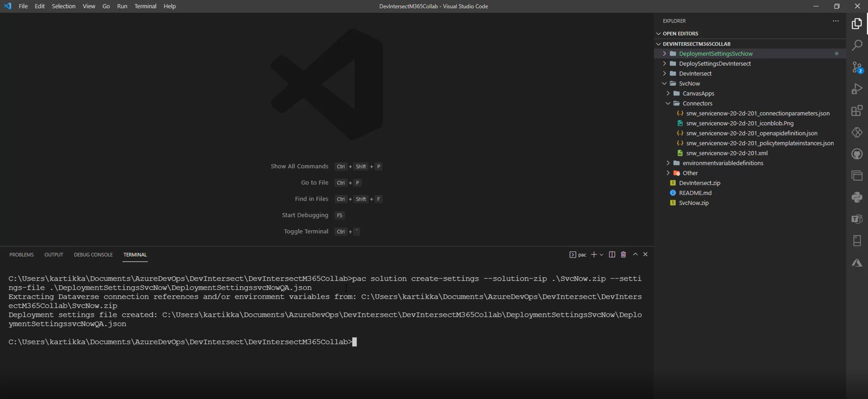Switch to the DEBUG CONSOLE tab
868x399 pixels.
tap(93, 255)
